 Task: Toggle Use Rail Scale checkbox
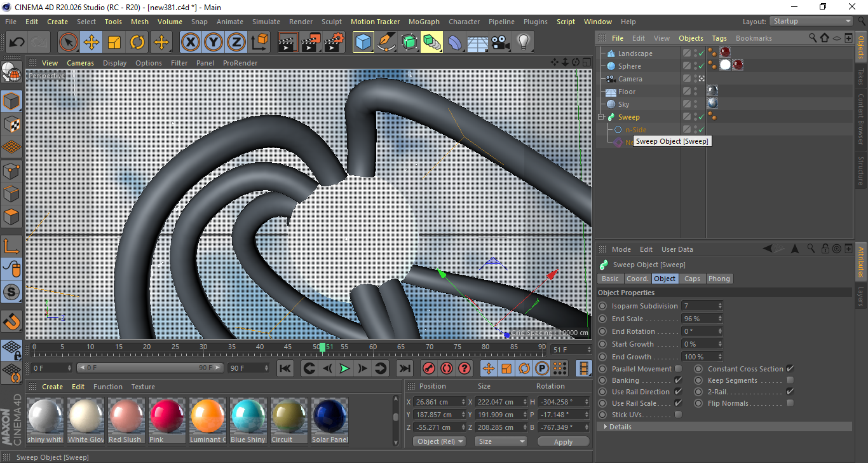pyautogui.click(x=678, y=403)
